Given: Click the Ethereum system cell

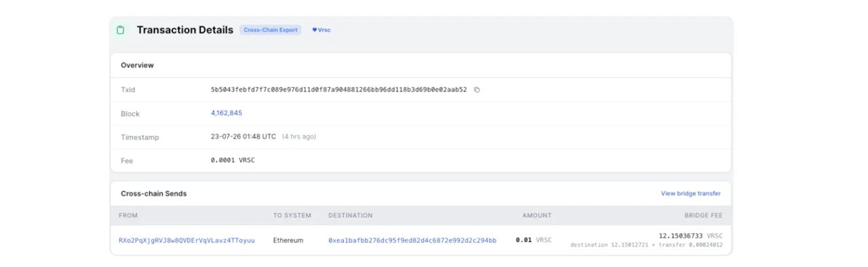Looking at the screenshot, I should point(288,241).
